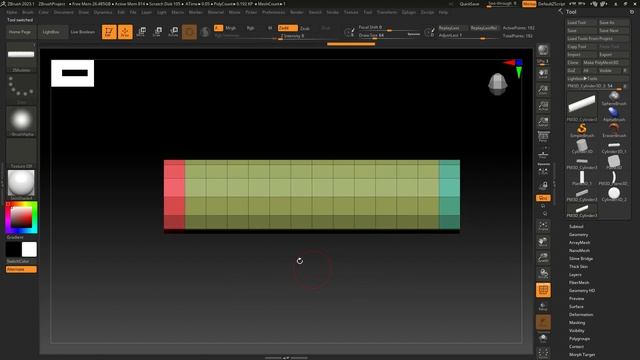The width and height of the screenshot is (640, 360).
Task: Expand the Deformation palette section
Action: point(581,315)
